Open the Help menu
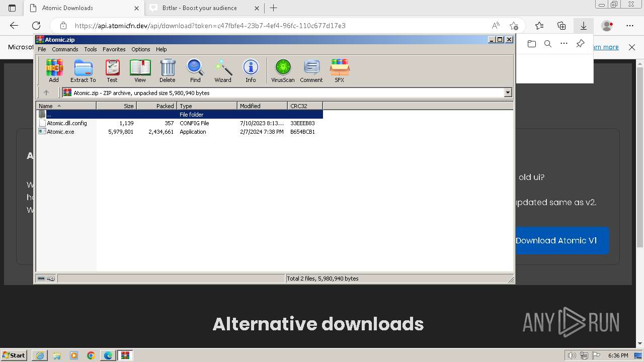644x362 pixels. (161, 49)
